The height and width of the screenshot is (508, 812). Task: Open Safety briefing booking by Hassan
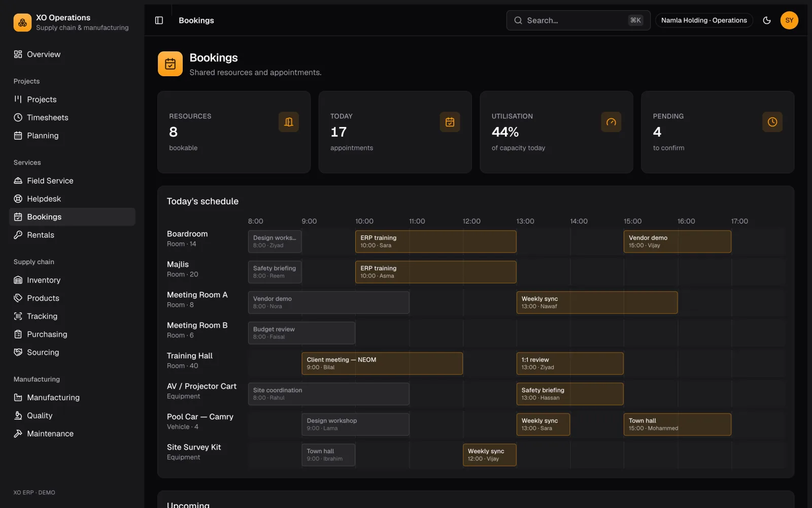click(570, 394)
